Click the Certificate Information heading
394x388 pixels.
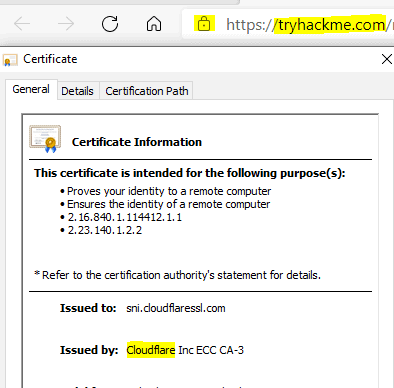click(x=137, y=142)
